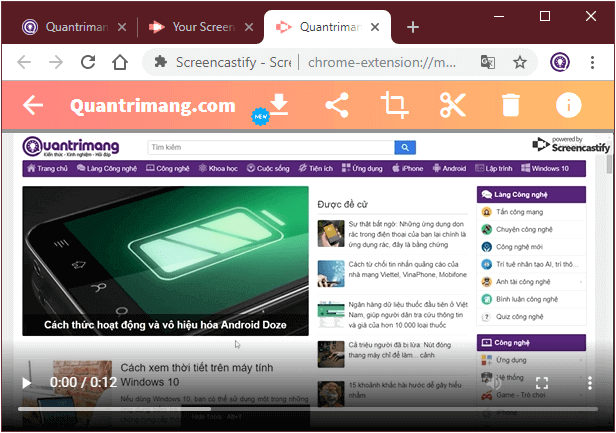Open the Cả triệu người đã bị lừa article
Image resolution: width=616 pixels, height=433 pixels.
400,350
